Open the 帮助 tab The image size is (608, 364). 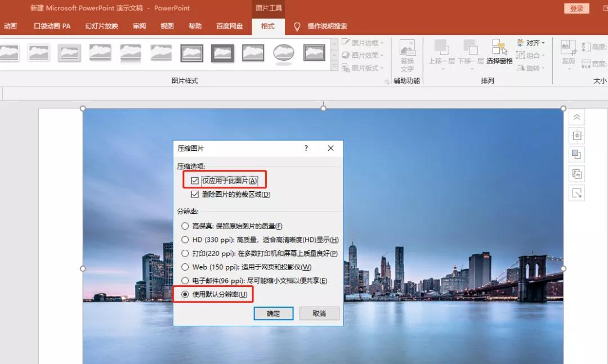coord(195,26)
